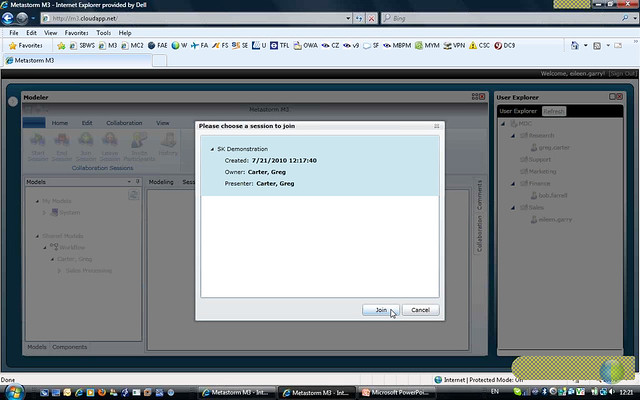Image resolution: width=640 pixels, height=400 pixels.
Task: Click the Start Session ribbon icon
Action: [38, 147]
